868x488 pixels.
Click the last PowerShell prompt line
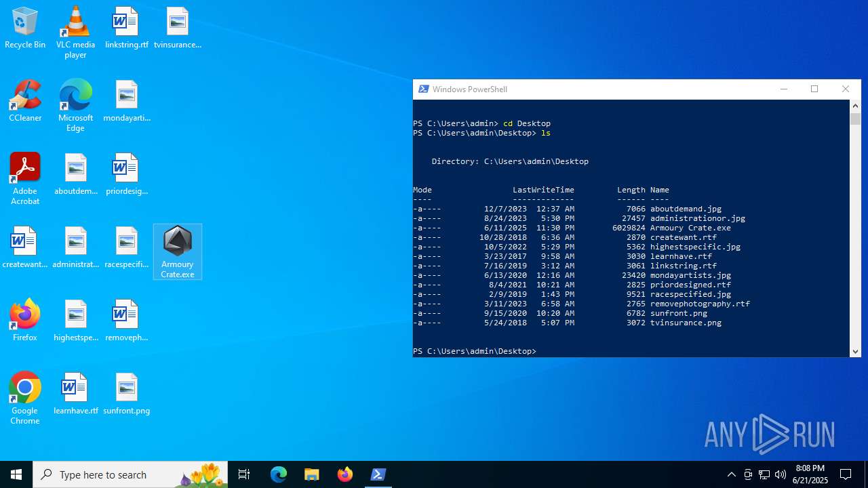point(474,351)
